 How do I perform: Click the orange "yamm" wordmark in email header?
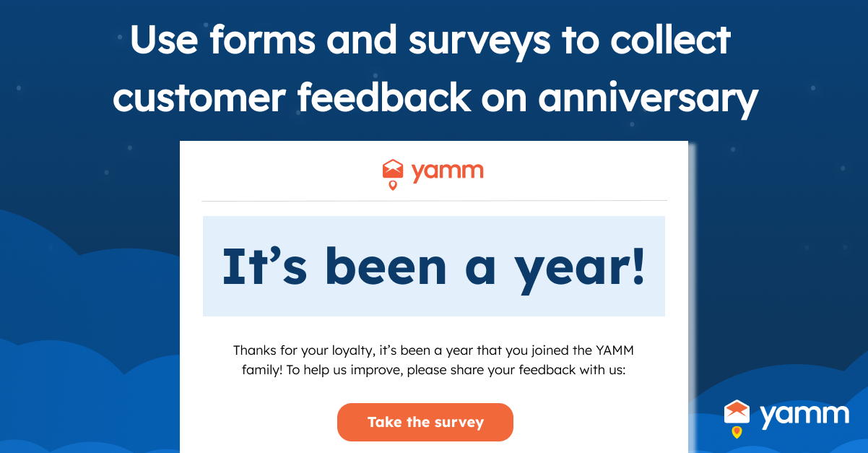(447, 171)
